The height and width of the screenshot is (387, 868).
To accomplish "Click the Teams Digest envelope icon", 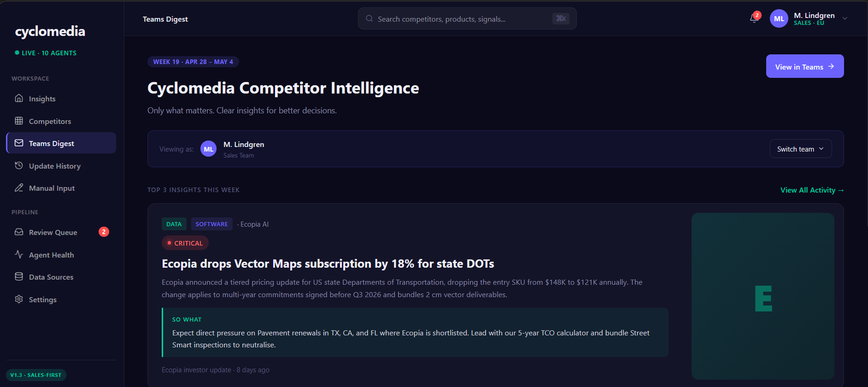I will (19, 143).
